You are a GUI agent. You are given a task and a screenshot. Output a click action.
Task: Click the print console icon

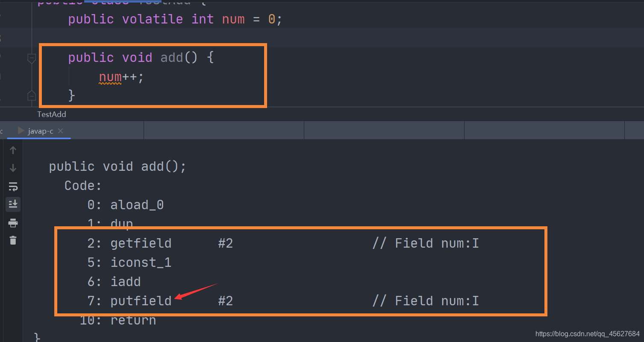pos(13,223)
